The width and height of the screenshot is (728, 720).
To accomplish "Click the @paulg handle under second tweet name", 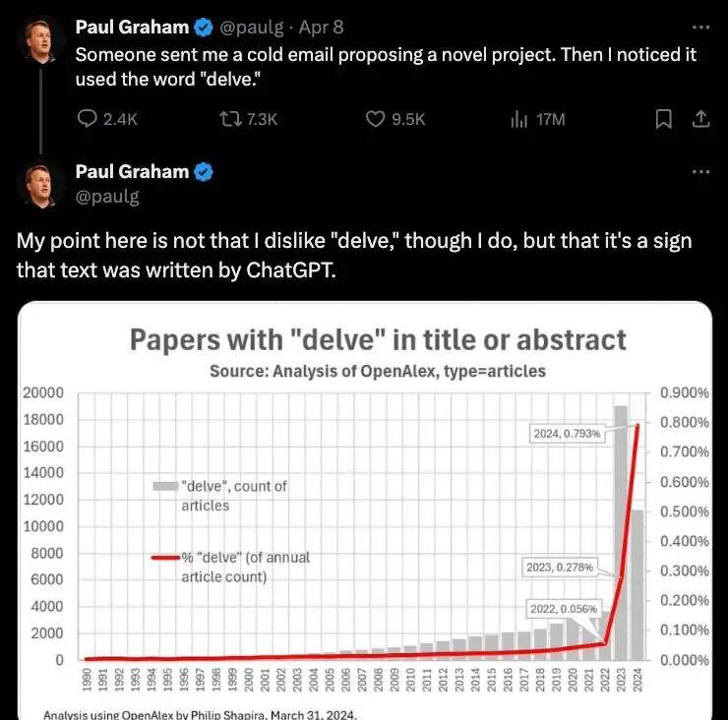I will [107, 197].
